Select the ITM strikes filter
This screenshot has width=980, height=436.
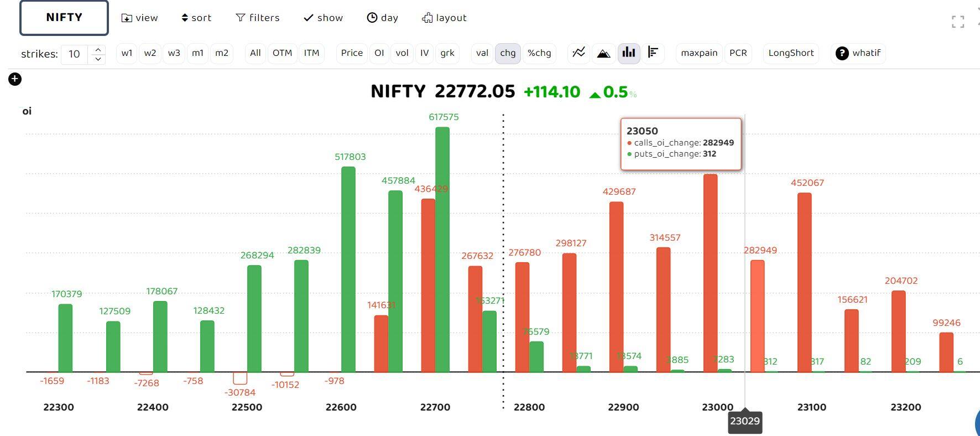point(311,53)
